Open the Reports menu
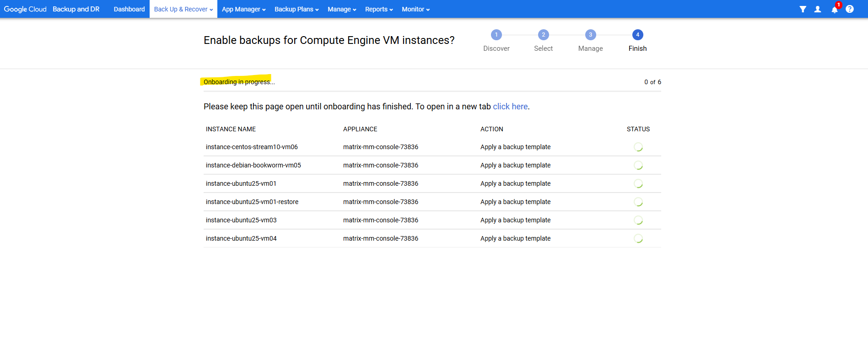 coord(379,9)
